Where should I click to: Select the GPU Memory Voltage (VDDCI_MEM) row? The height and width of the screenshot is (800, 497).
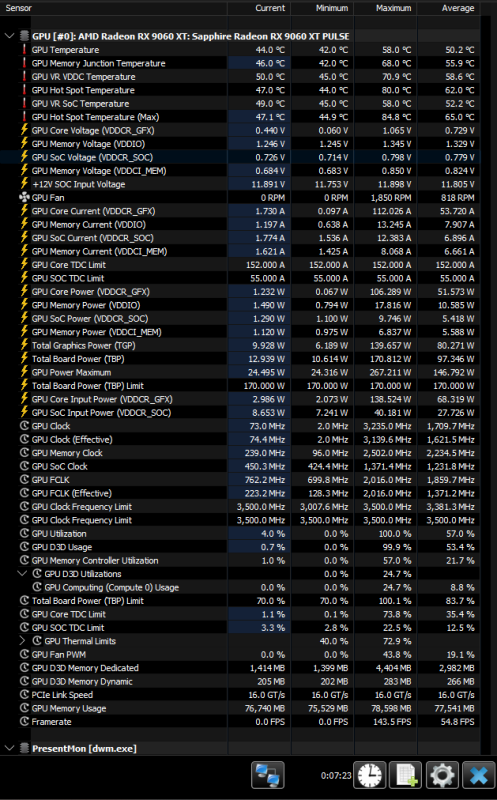[x=240, y=171]
